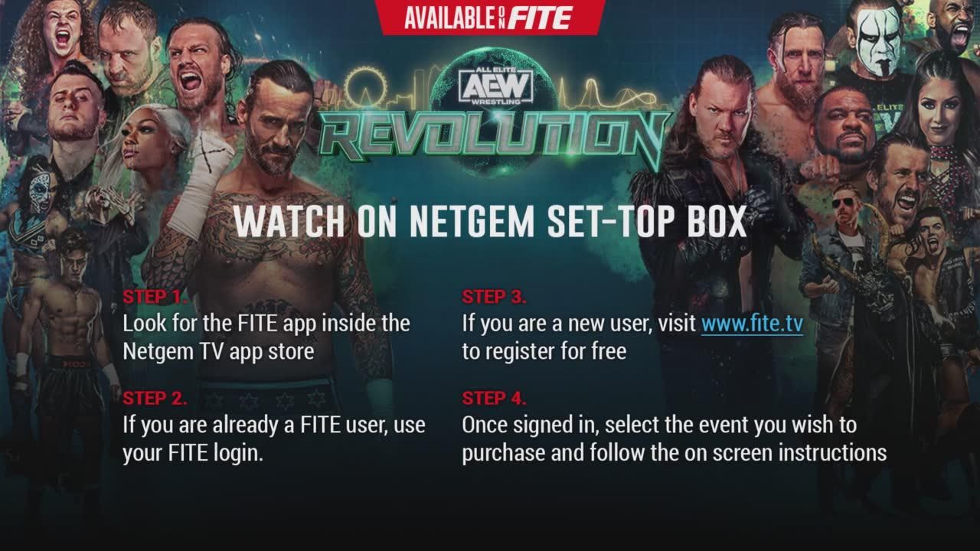Click the Step 2 red label

point(155,398)
